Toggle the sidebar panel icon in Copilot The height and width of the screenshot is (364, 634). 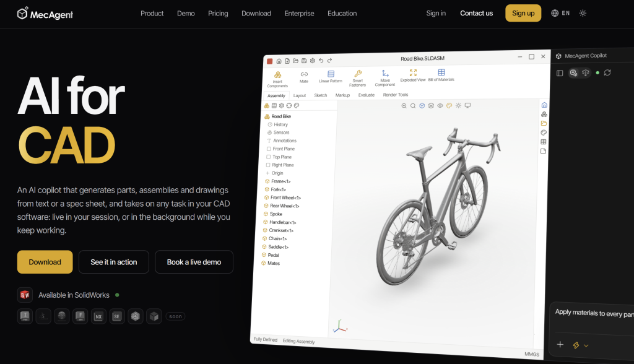pyautogui.click(x=560, y=73)
